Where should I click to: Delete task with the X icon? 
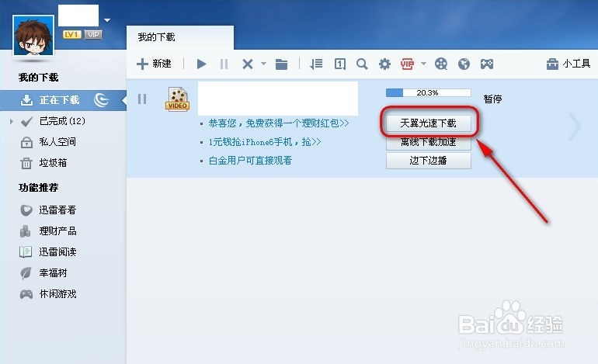coord(248,64)
